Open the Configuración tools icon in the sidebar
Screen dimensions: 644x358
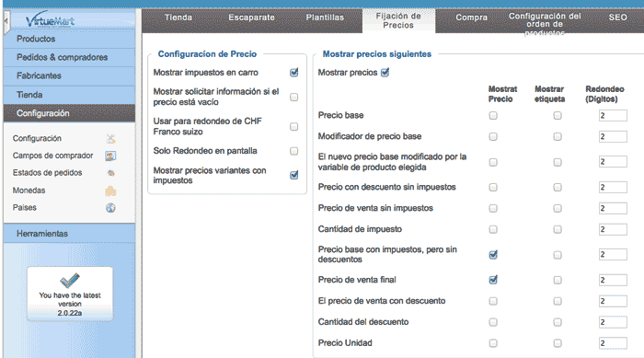pos(110,139)
